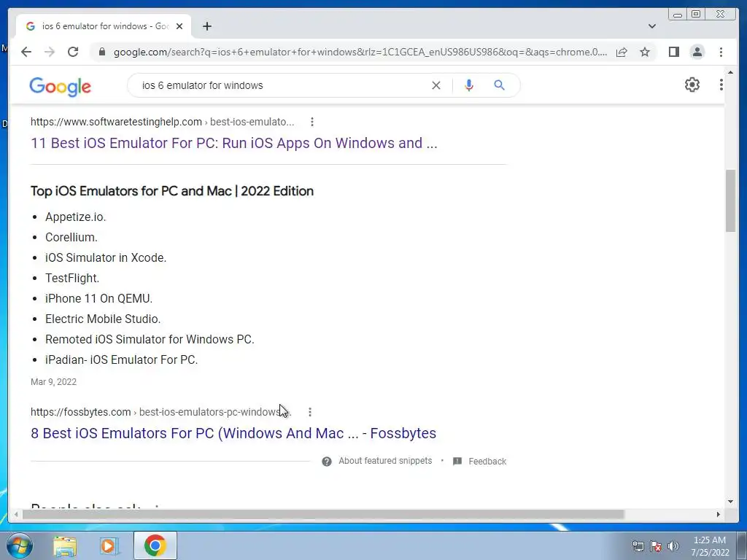747x560 pixels.
Task: Submit search with magnifier icon
Action: tap(499, 85)
